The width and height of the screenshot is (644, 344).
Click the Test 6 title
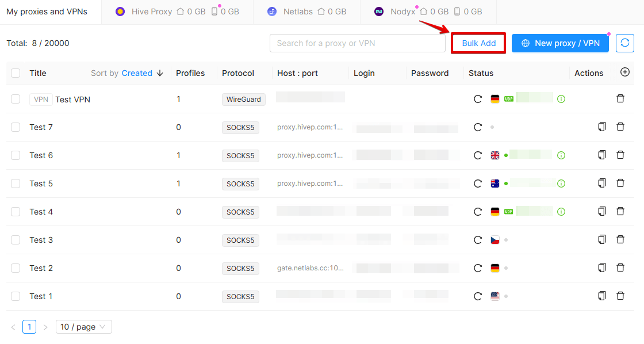pyautogui.click(x=41, y=155)
